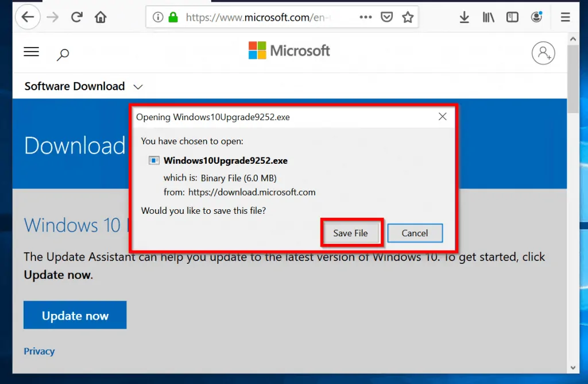Open the Library bookshelf icon

488,17
